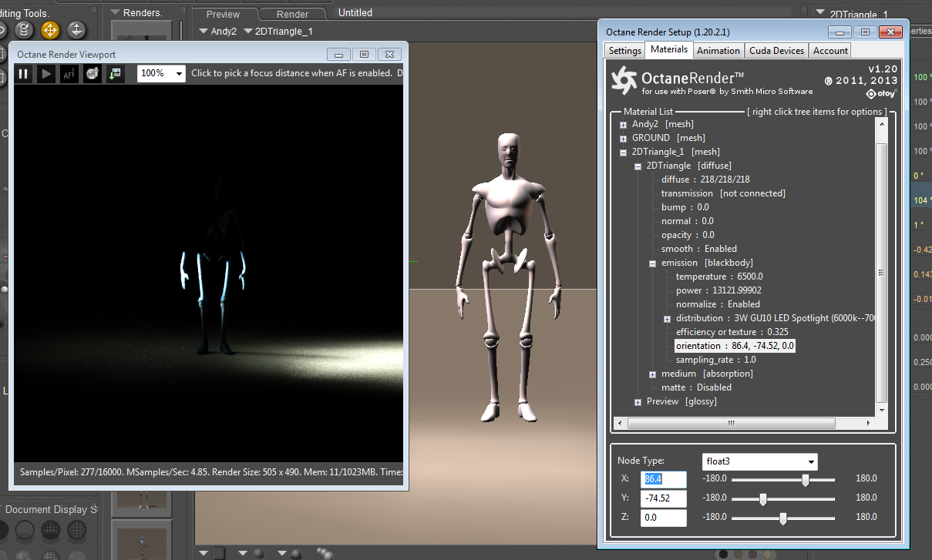Click the single sphere icon below the preview

tap(258, 553)
